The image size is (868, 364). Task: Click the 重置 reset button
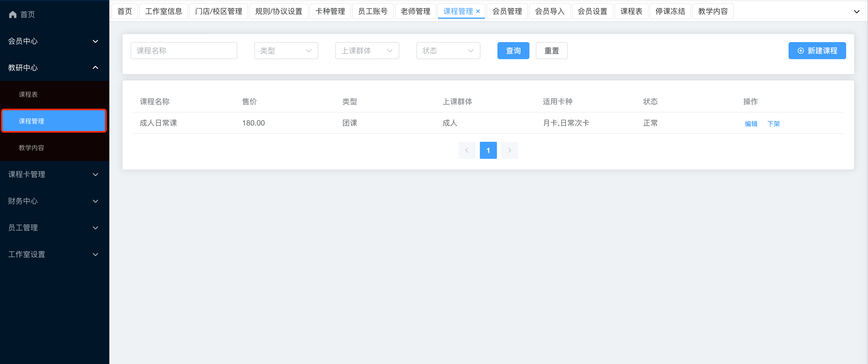551,51
